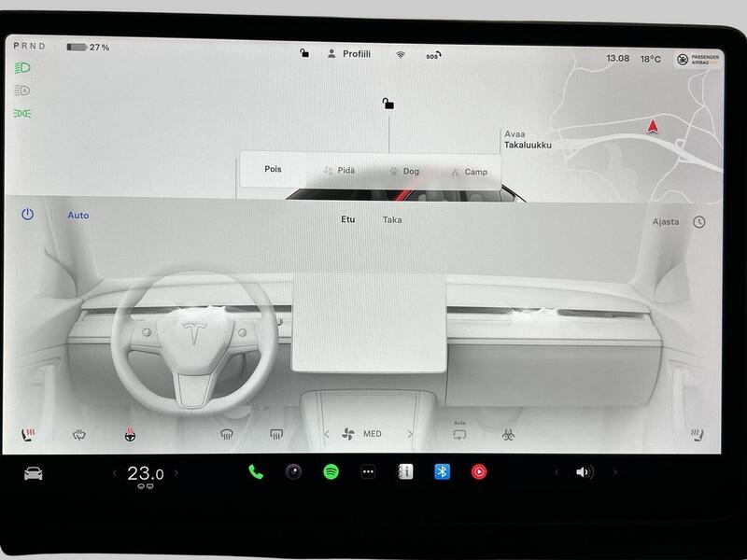Image resolution: width=747 pixels, height=560 pixels.
Task: Expand the app launcher with the ellipsis
Action: click(367, 472)
